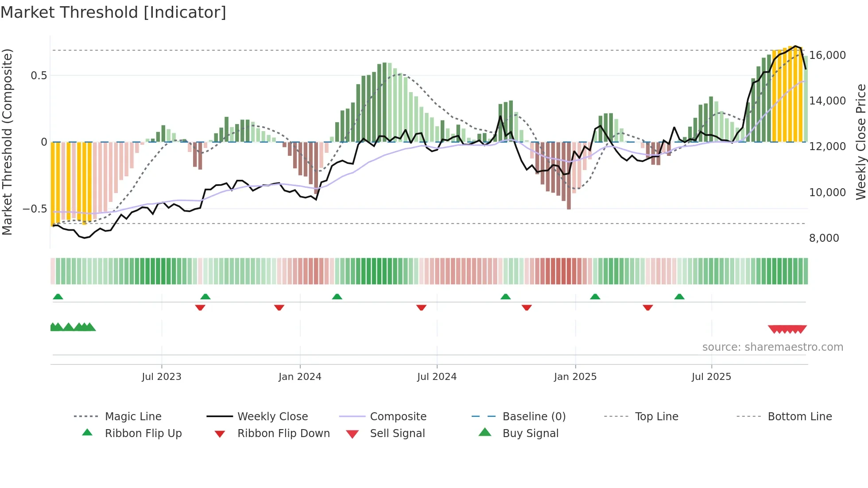868x488 pixels.
Task: Click the cluster of green buy signal markers
Action: point(73,327)
